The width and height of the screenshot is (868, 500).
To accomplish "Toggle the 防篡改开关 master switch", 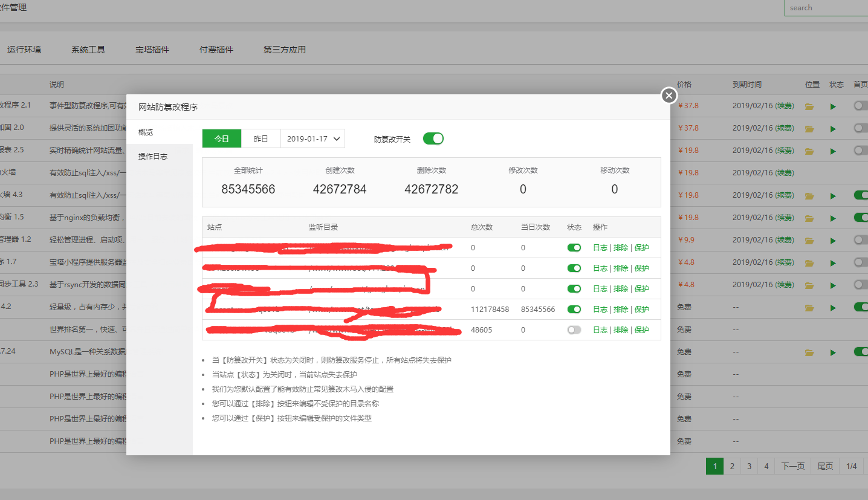I will pyautogui.click(x=433, y=138).
